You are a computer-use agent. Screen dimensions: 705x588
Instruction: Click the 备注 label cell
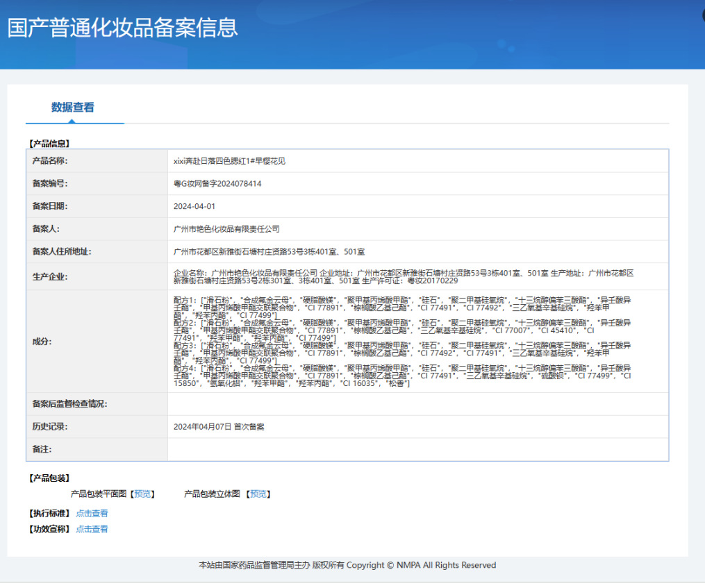point(97,450)
